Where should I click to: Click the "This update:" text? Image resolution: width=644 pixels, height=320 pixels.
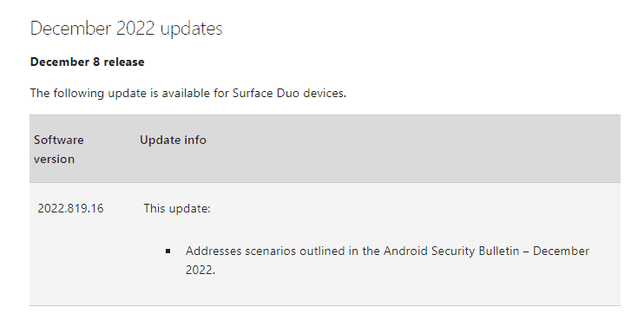(x=177, y=208)
